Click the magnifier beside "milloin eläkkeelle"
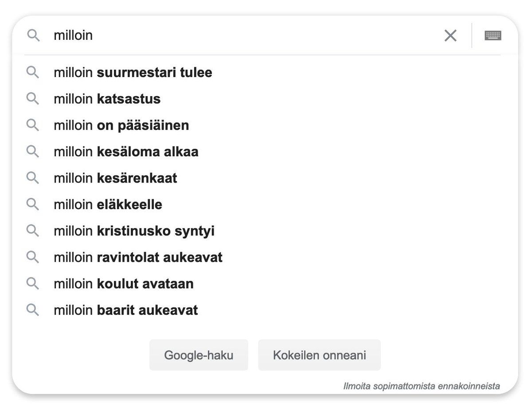Viewport: 532px width, 407px height. coord(33,204)
